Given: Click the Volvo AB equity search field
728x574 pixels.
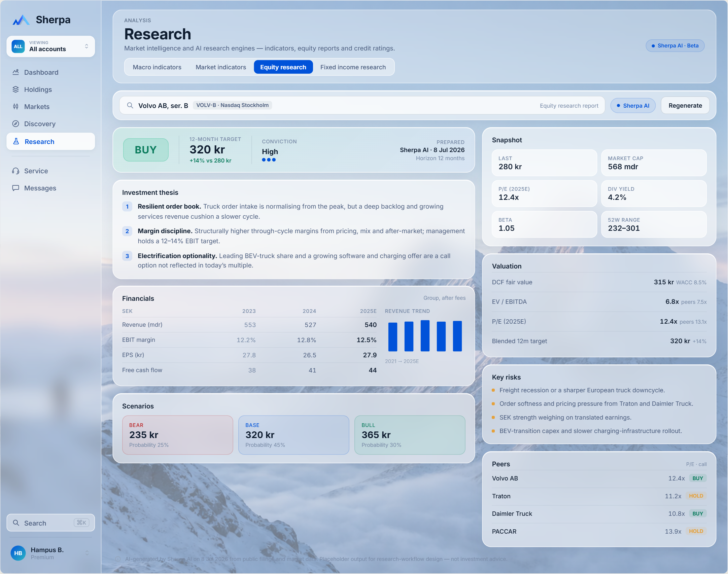Looking at the screenshot, I should (x=362, y=106).
